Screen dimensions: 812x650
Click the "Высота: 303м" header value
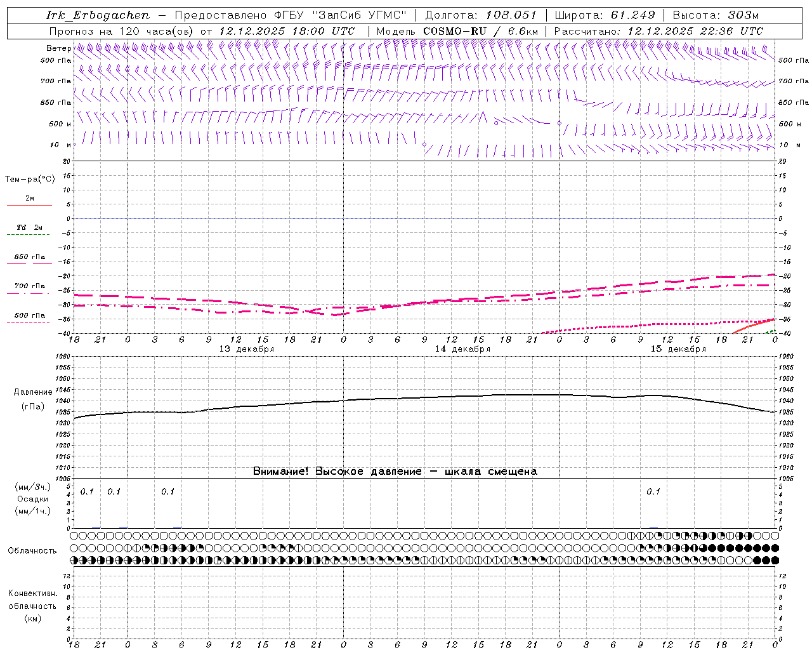tap(716, 15)
